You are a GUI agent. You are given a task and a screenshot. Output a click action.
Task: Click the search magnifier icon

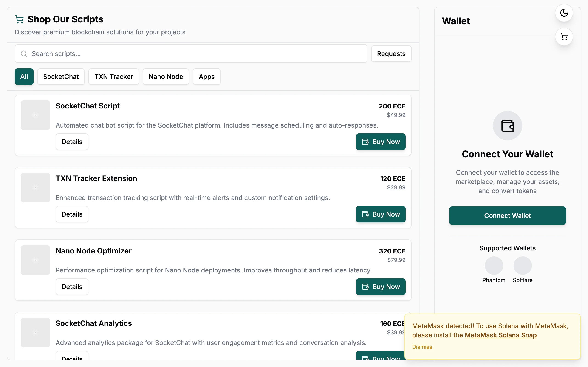click(x=24, y=54)
